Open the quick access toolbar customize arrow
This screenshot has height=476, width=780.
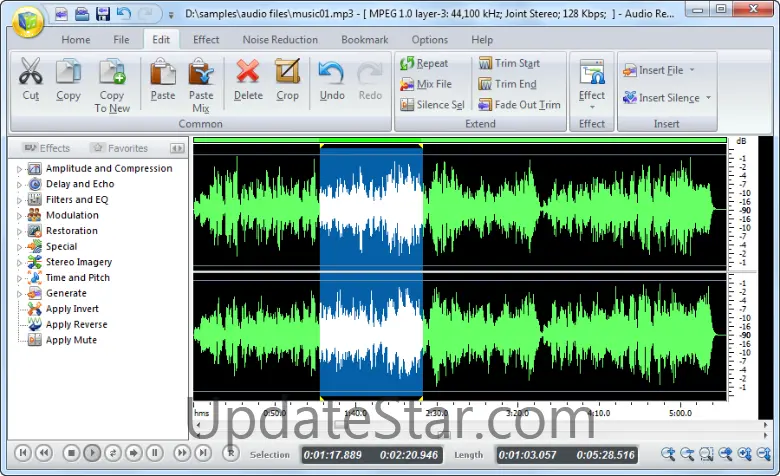(x=171, y=15)
